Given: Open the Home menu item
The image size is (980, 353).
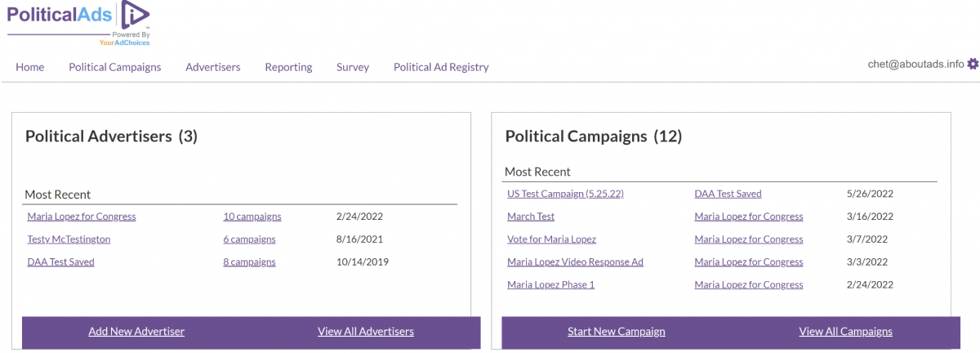Looking at the screenshot, I should [30, 67].
